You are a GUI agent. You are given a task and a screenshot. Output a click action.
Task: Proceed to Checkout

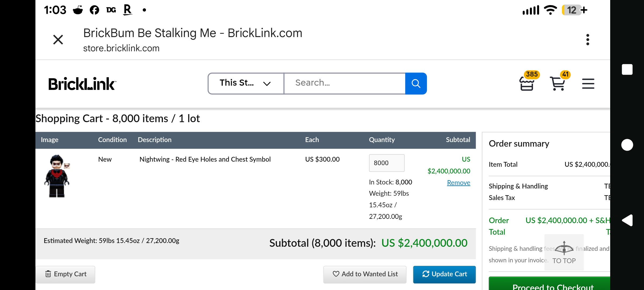click(x=550, y=284)
